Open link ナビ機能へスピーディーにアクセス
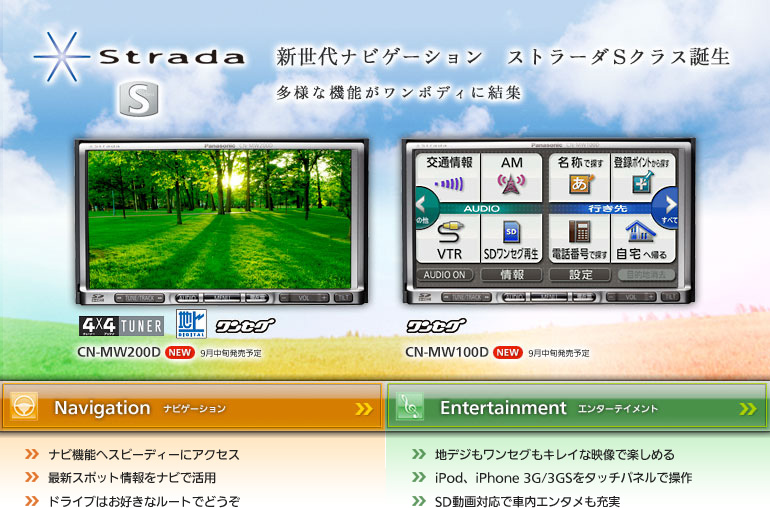 143,454
